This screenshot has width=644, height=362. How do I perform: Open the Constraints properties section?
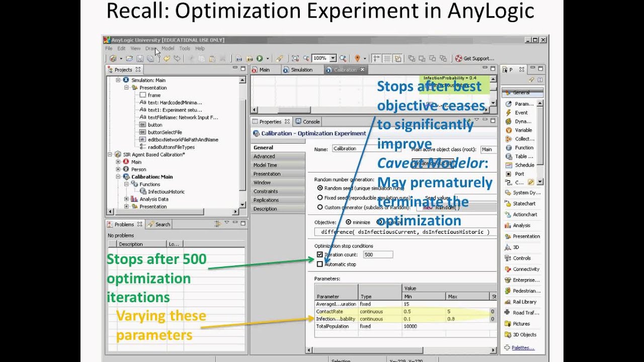[279, 191]
